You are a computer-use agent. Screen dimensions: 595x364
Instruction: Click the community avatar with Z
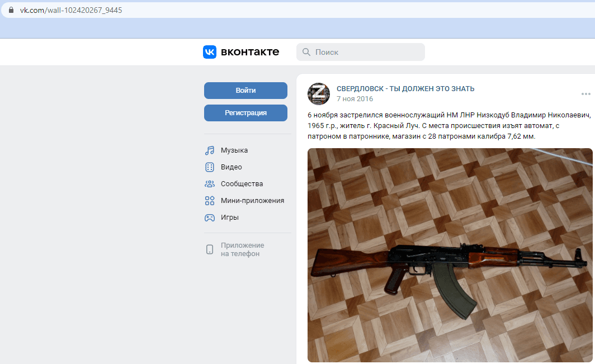319,94
